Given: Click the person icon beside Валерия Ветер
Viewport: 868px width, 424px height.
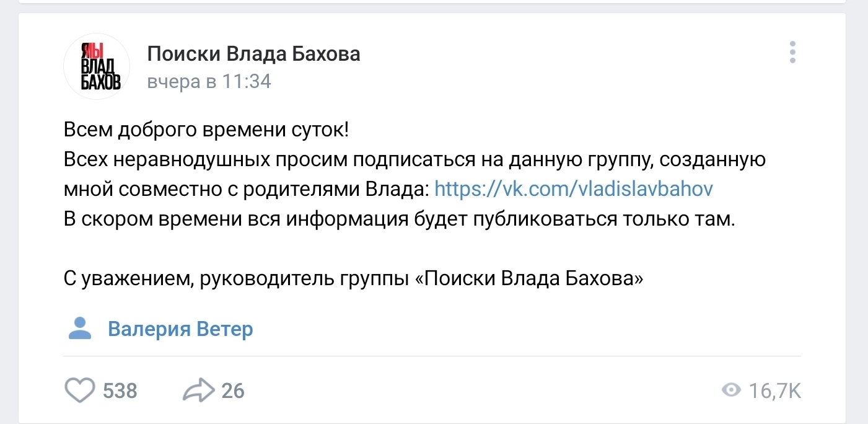Looking at the screenshot, I should click(x=79, y=329).
